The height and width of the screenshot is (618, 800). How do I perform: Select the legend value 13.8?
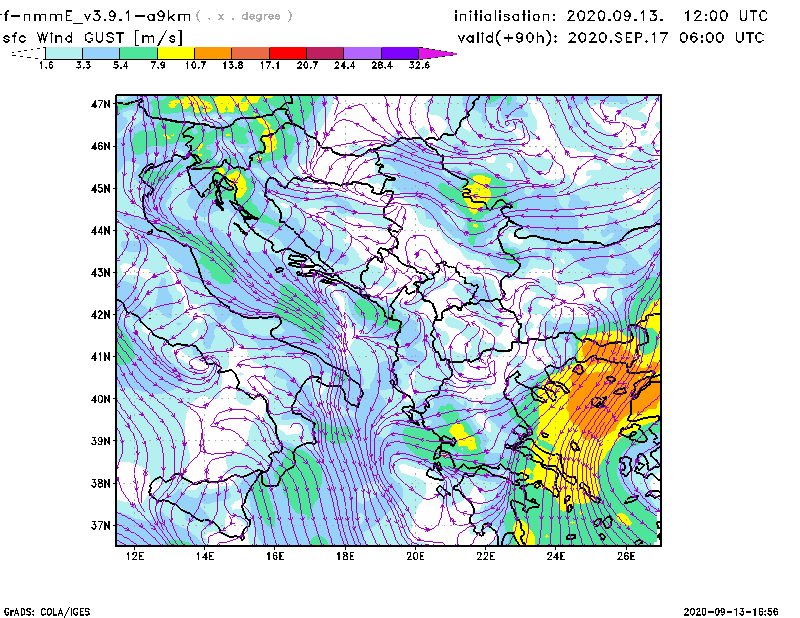point(233,65)
